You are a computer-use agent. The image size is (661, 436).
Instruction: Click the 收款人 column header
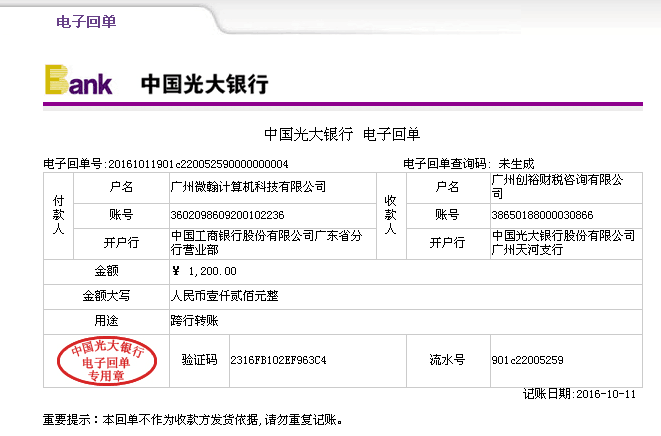click(x=391, y=215)
